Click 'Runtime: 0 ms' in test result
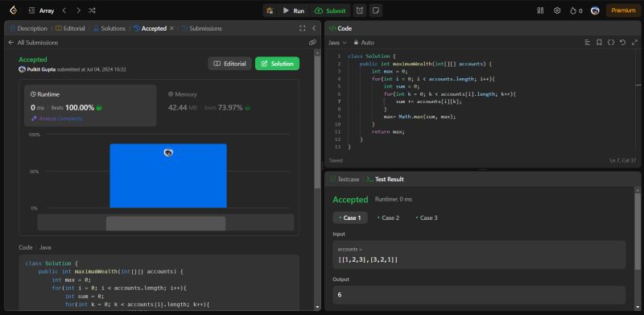 (x=394, y=200)
